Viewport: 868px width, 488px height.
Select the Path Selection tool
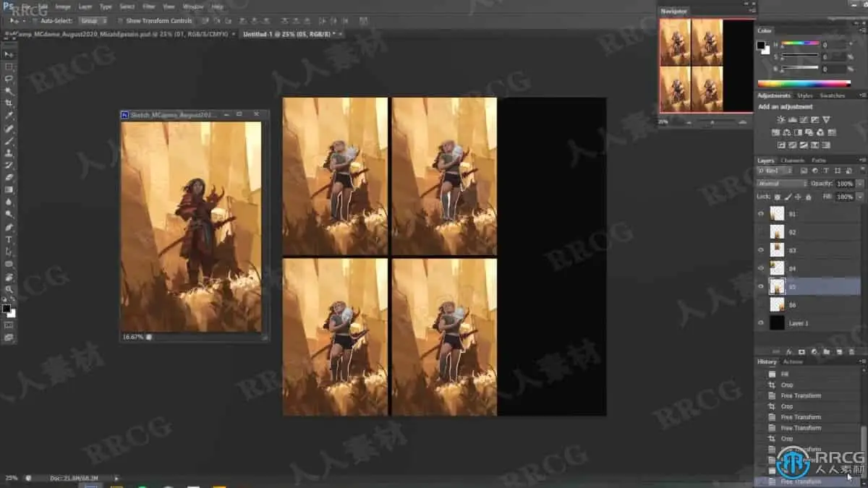[x=9, y=251]
